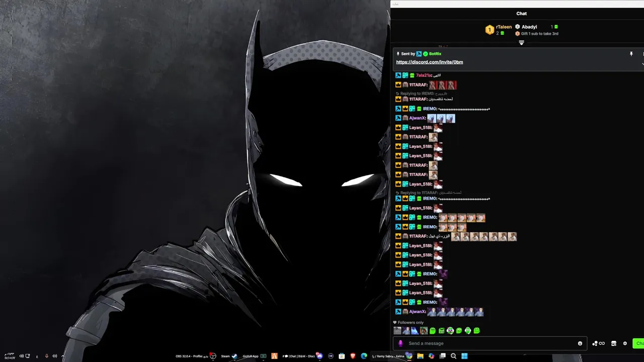The width and height of the screenshot is (644, 362).
Task: Click Gift 1 sub to take 3rd
Action: click(x=537, y=34)
